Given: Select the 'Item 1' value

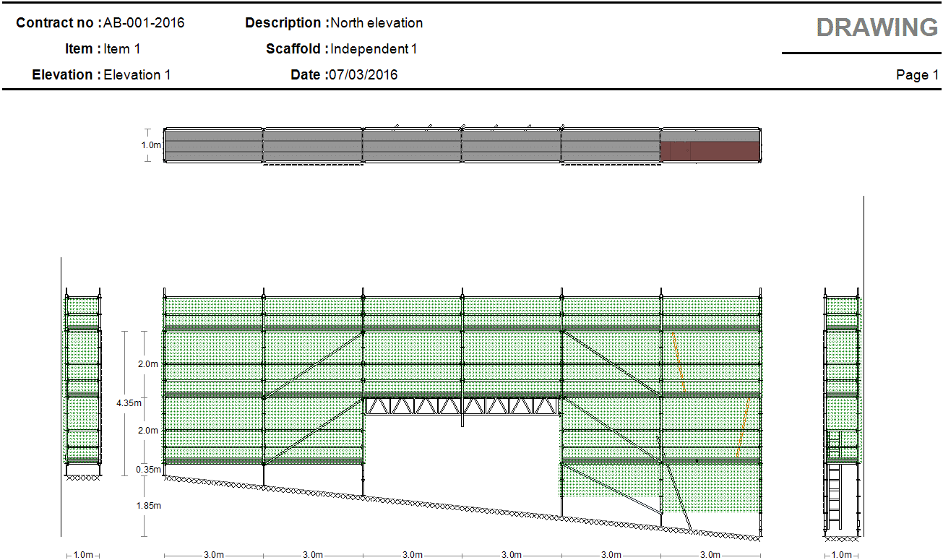Looking at the screenshot, I should point(121,49).
